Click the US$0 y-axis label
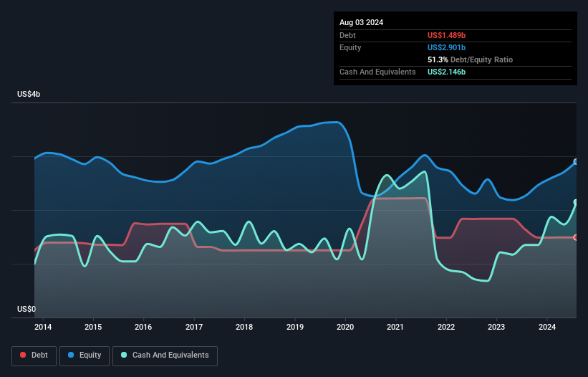588x377 pixels. coord(26,309)
